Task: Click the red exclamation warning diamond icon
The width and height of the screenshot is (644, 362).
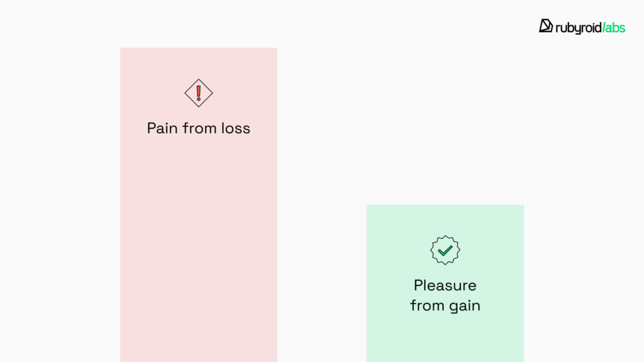Action: coord(199,93)
